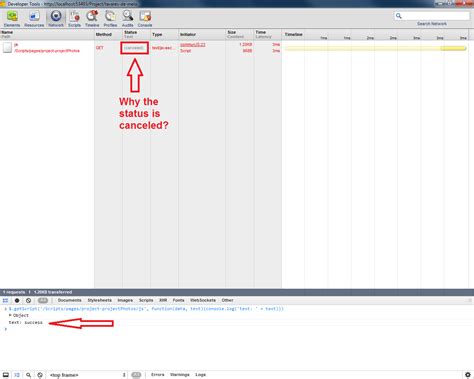Open the Profiles panel
The width and height of the screenshot is (474, 379).
click(110, 19)
